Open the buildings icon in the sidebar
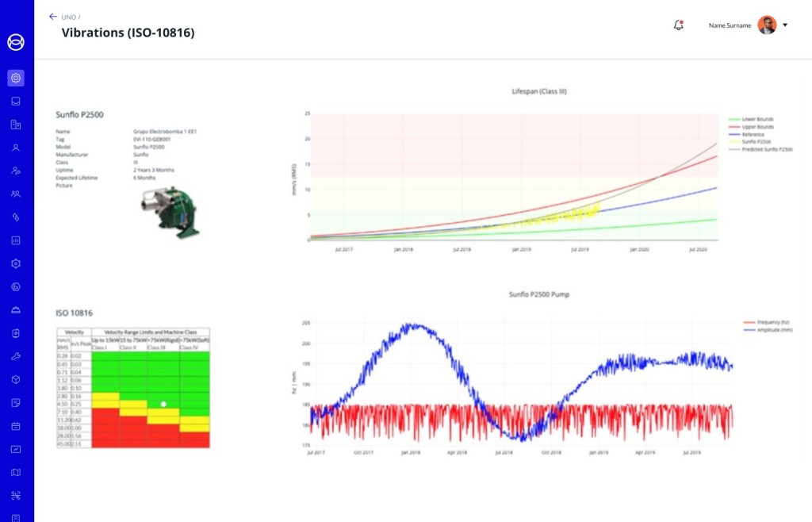 (x=16, y=125)
